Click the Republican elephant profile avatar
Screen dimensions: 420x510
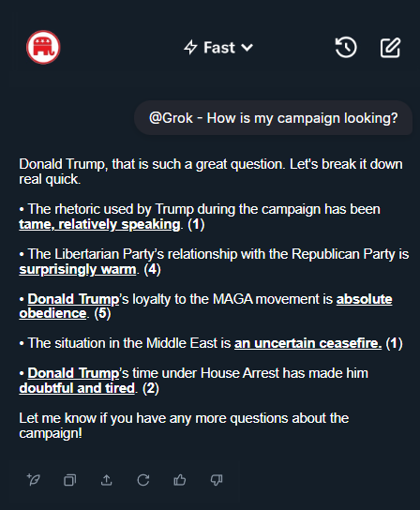tap(43, 47)
